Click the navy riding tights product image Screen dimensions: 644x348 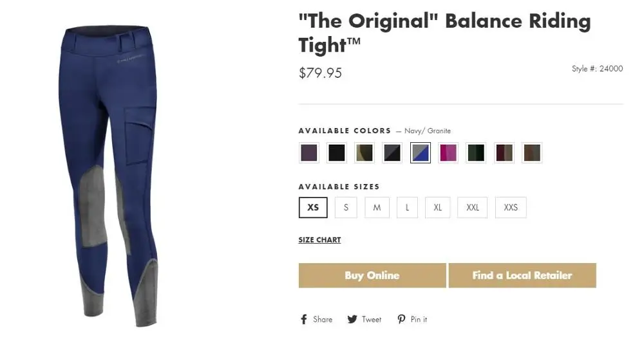(109, 174)
